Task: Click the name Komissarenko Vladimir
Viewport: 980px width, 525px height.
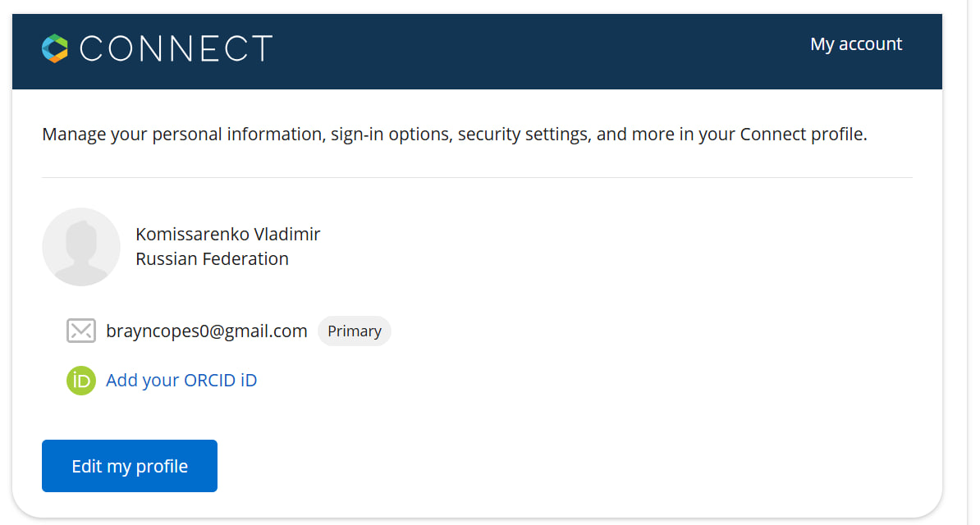Action: click(x=227, y=235)
